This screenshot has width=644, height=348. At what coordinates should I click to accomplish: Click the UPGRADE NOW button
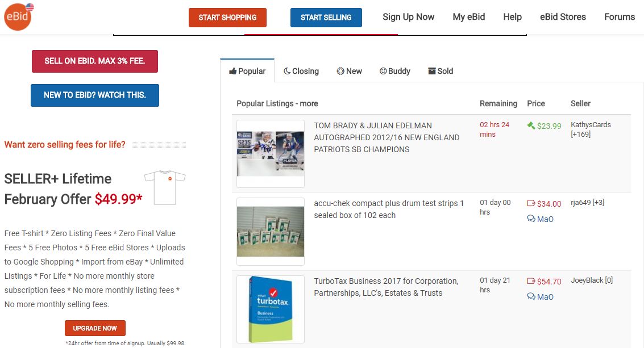95,328
